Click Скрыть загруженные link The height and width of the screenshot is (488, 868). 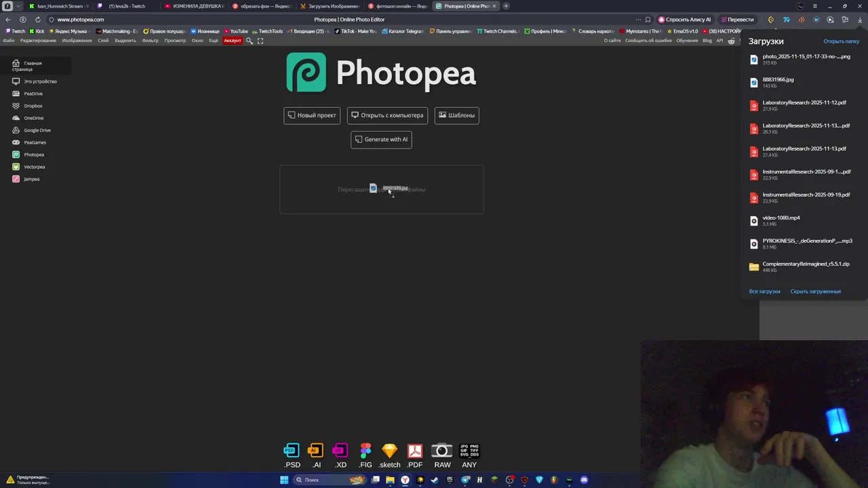pyautogui.click(x=815, y=291)
